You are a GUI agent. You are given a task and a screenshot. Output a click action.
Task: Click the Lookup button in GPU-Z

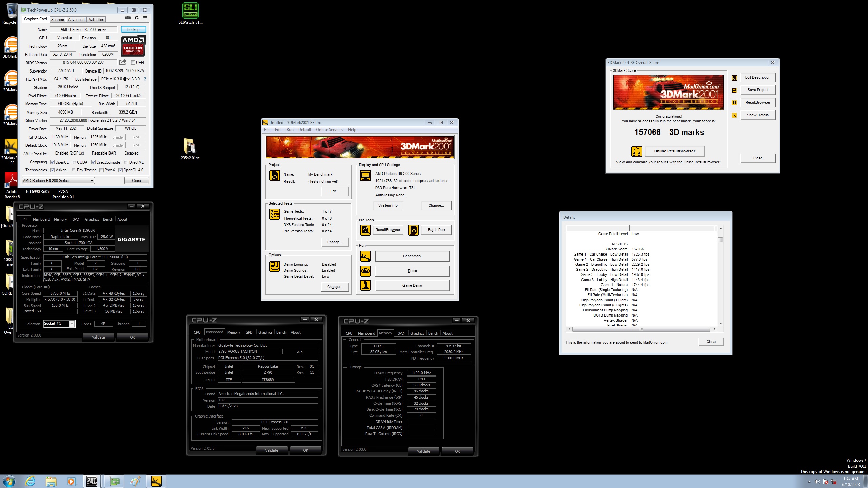(x=134, y=29)
